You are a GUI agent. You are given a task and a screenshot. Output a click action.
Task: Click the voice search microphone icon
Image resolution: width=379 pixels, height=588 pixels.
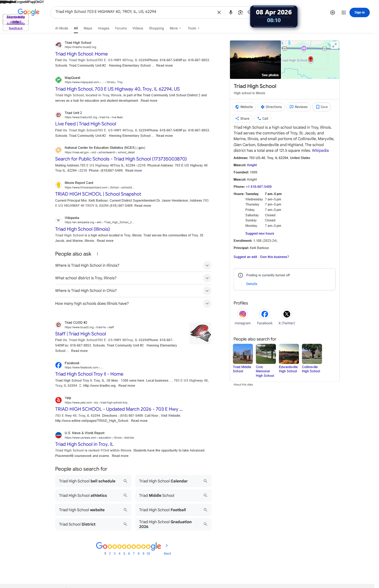[231, 12]
